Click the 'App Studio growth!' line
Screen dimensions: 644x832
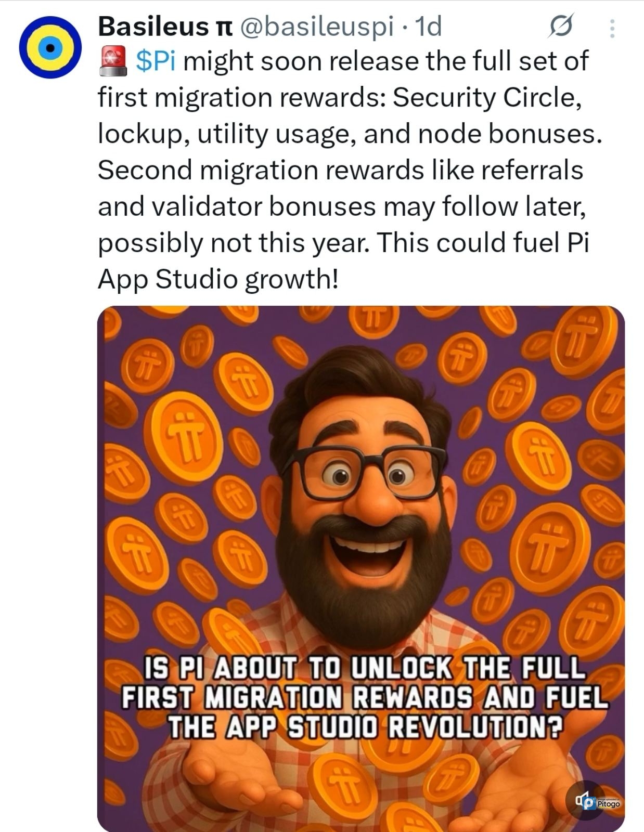click(x=218, y=280)
